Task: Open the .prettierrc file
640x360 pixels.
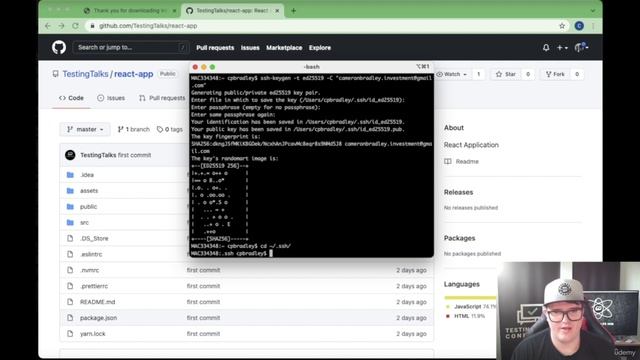Action: (x=94, y=286)
